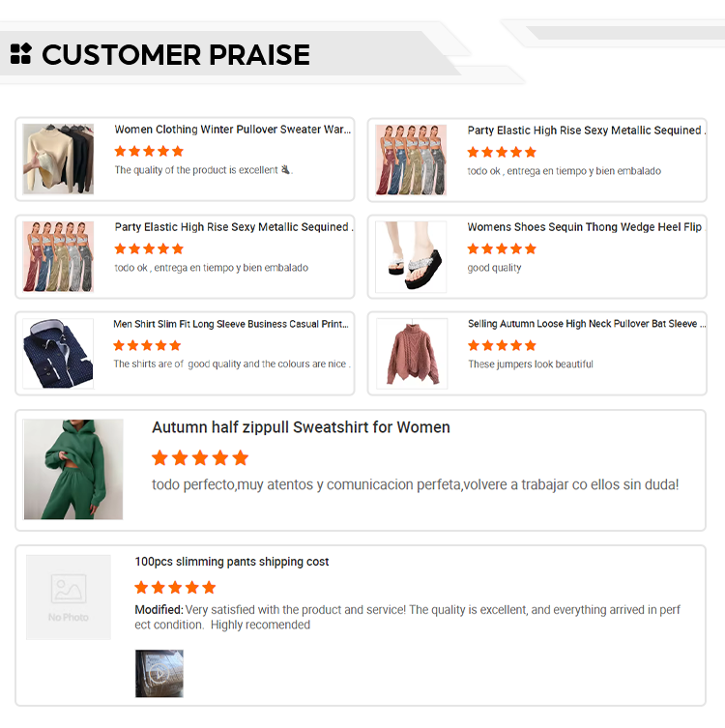725x728 pixels.
Task: Click star rating under green sweatshirt review
Action: pyautogui.click(x=200, y=458)
